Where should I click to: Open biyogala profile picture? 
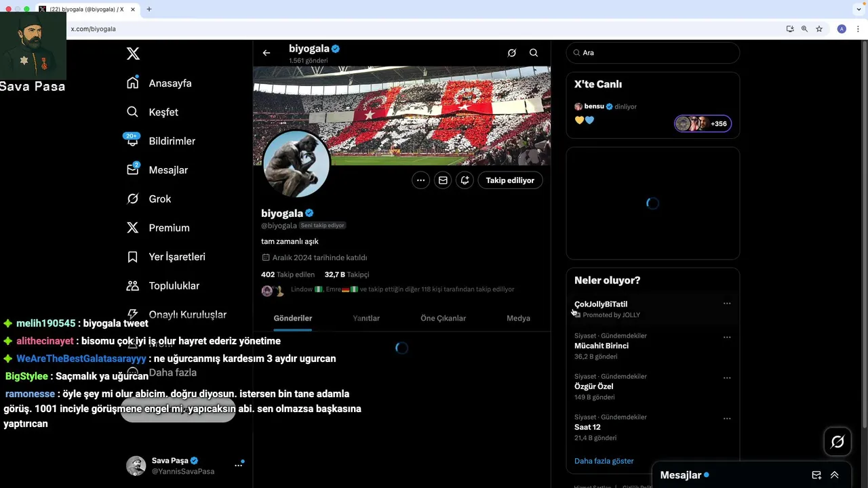point(296,164)
